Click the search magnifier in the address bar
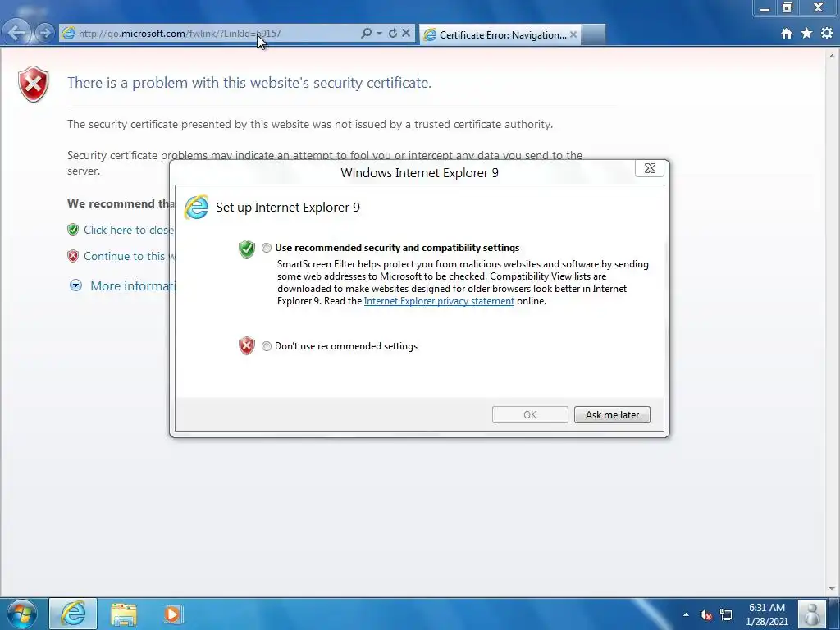 coord(366,33)
